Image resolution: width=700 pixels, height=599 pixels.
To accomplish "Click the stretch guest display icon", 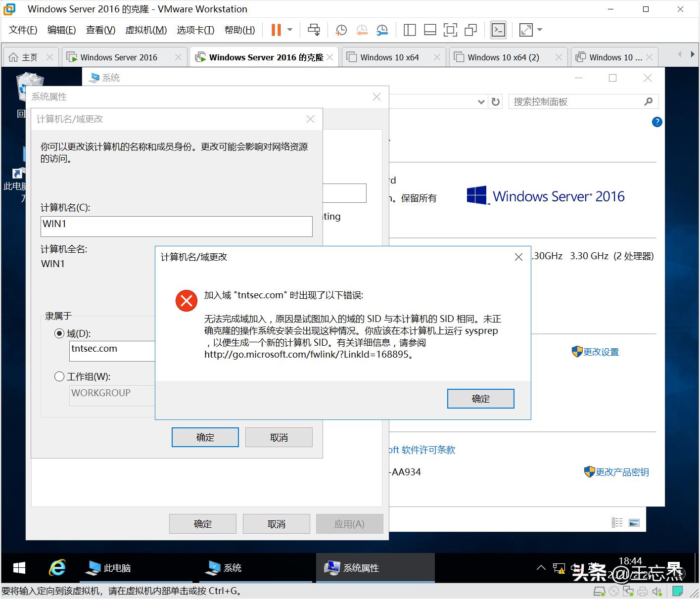I will tap(526, 30).
